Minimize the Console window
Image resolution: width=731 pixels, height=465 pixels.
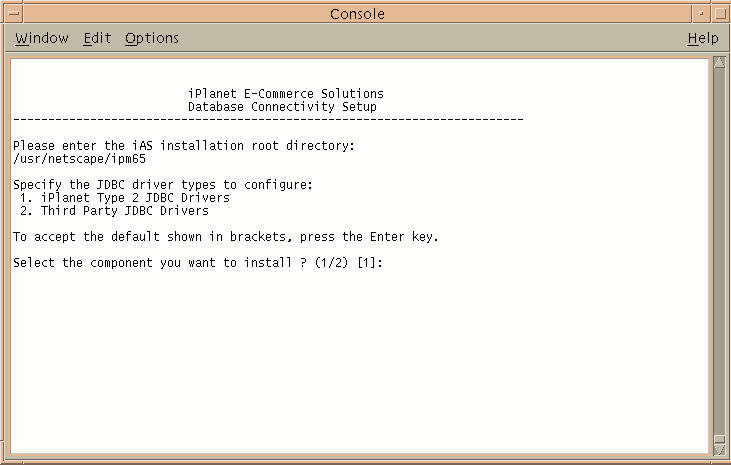point(701,14)
